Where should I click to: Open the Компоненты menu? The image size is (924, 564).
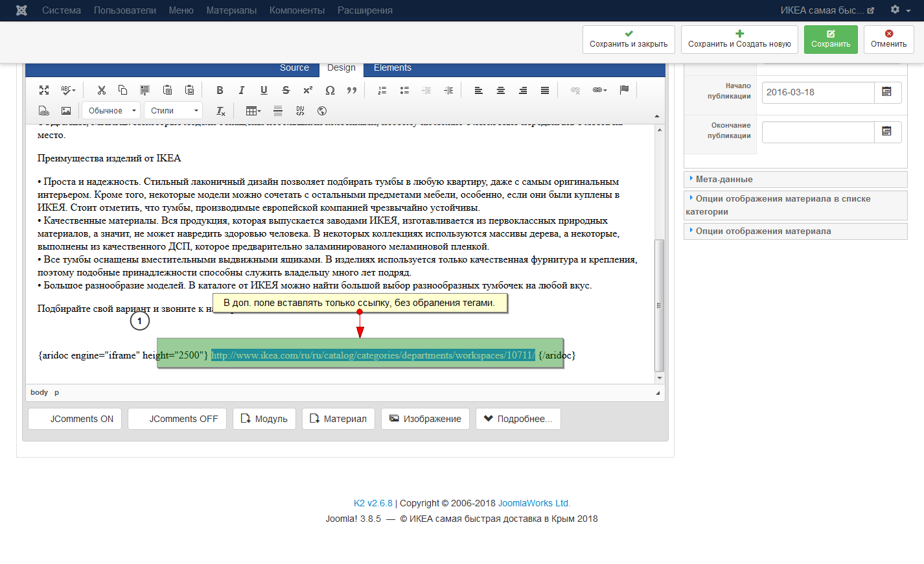point(297,10)
